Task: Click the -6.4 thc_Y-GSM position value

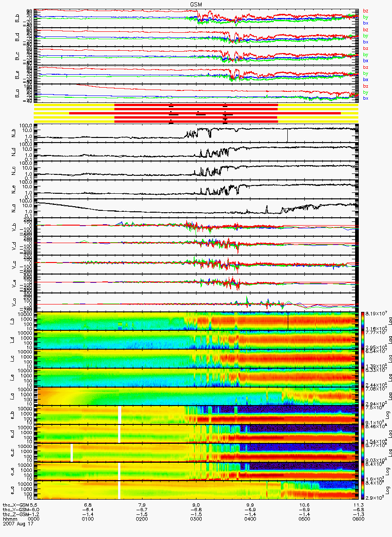Action: (88, 510)
